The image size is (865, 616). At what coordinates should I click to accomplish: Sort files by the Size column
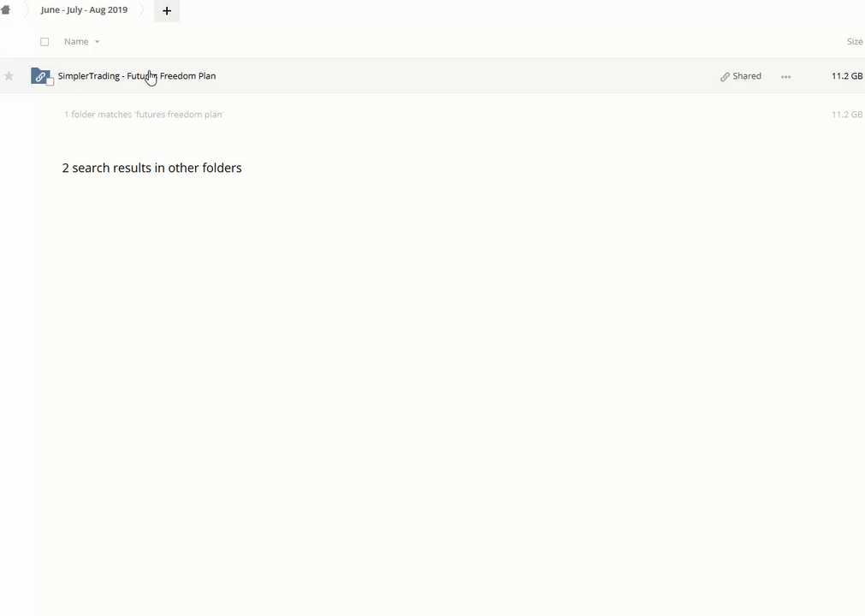(x=854, y=42)
